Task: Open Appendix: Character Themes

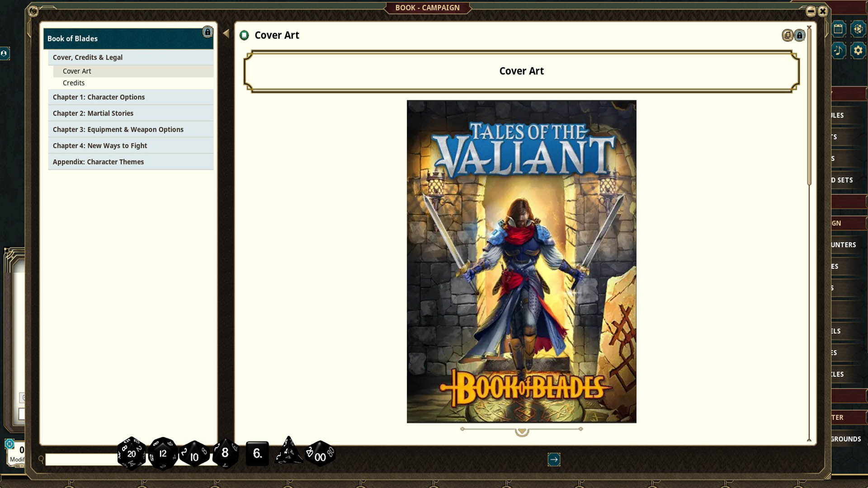Action: (98, 161)
